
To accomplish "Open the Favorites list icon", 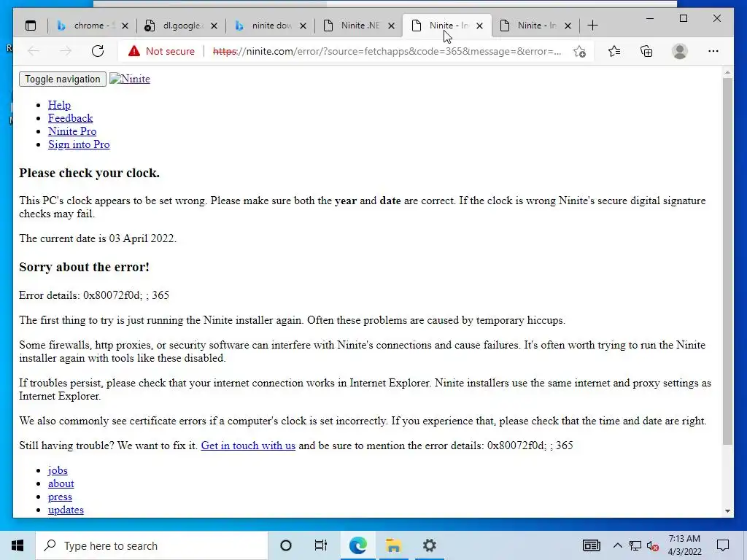I will pos(614,51).
